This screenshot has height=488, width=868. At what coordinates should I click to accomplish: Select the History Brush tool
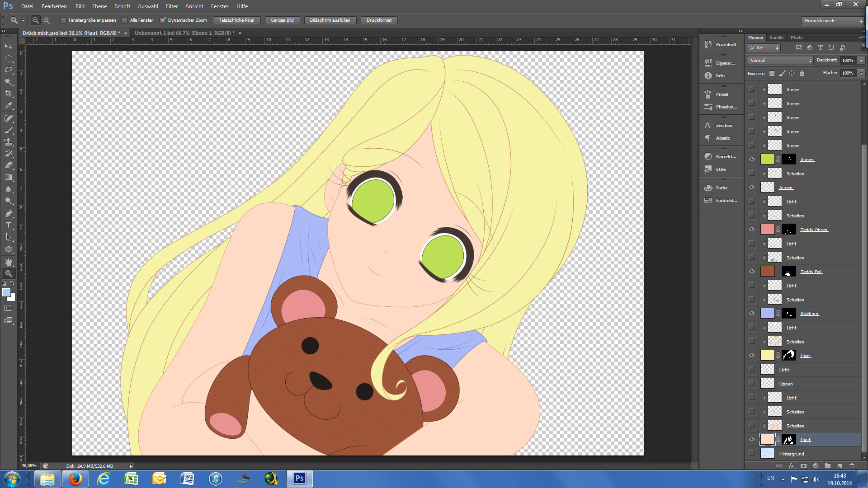[9, 154]
